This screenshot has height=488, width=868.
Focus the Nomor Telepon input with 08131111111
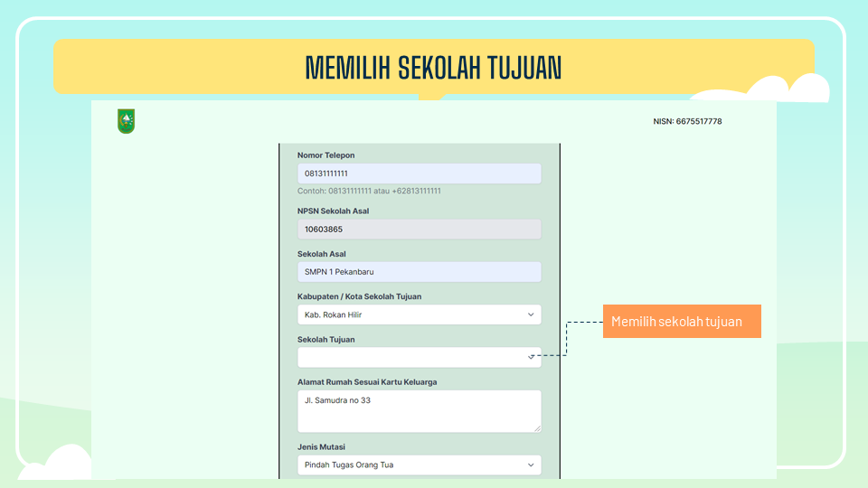click(x=419, y=174)
